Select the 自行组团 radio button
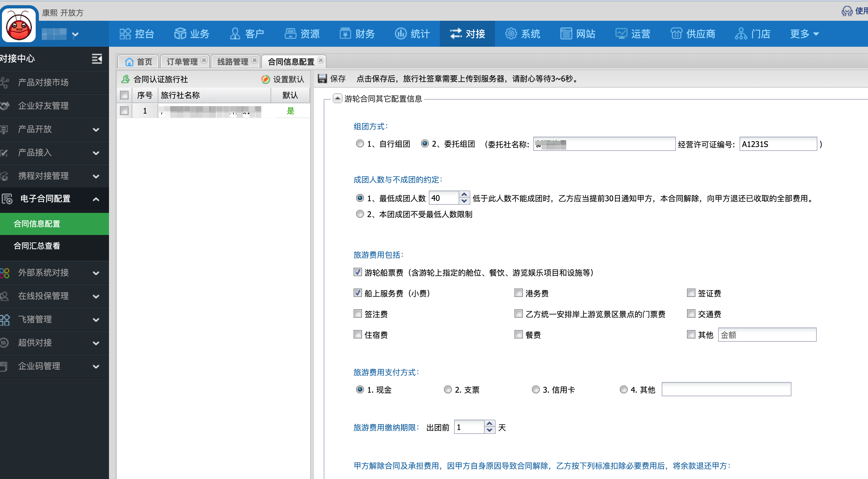Viewport: 868px width, 479px height. point(360,143)
